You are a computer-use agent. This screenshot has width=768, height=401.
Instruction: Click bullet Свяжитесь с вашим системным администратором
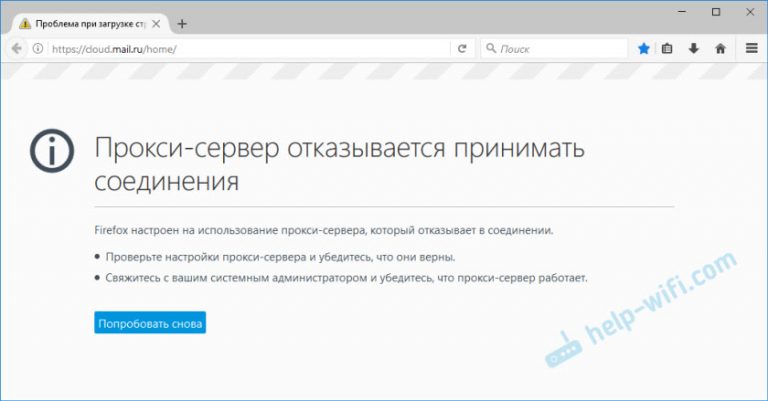(x=346, y=278)
